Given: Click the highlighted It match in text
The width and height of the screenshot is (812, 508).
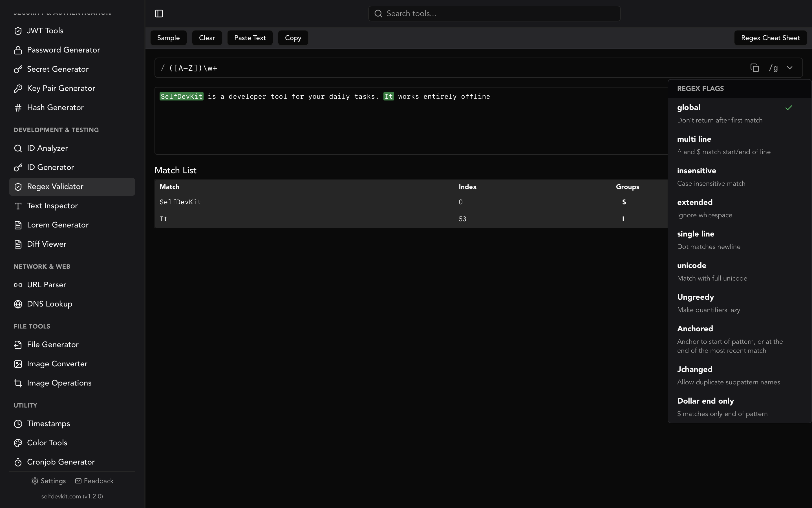Looking at the screenshot, I should tap(389, 97).
